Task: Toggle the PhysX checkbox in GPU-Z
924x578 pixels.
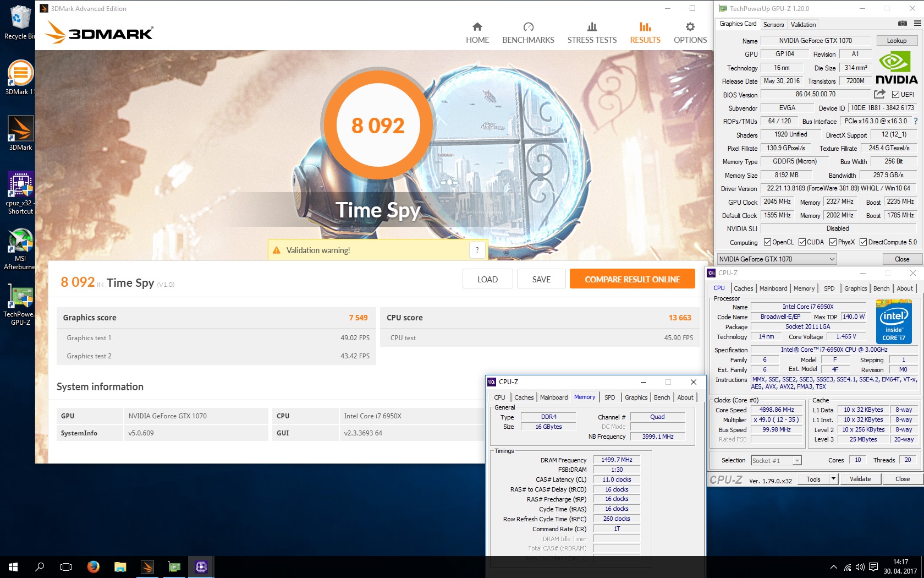Action: pos(833,242)
